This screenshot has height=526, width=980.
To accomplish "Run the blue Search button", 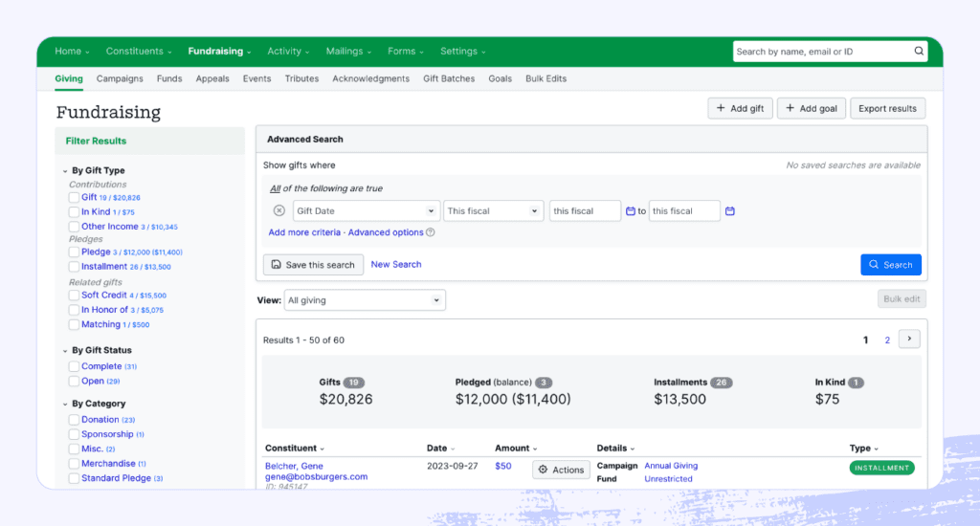I will (891, 265).
